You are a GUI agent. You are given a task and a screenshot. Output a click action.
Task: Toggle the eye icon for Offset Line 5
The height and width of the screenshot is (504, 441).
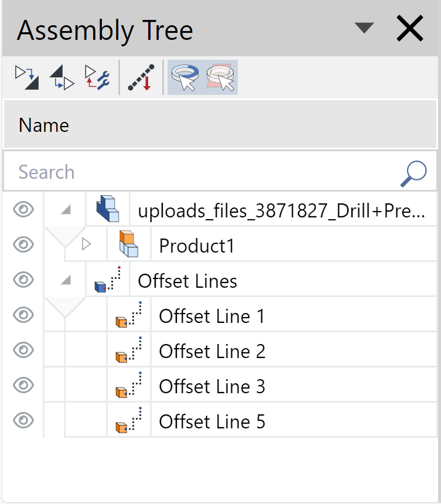click(x=23, y=420)
